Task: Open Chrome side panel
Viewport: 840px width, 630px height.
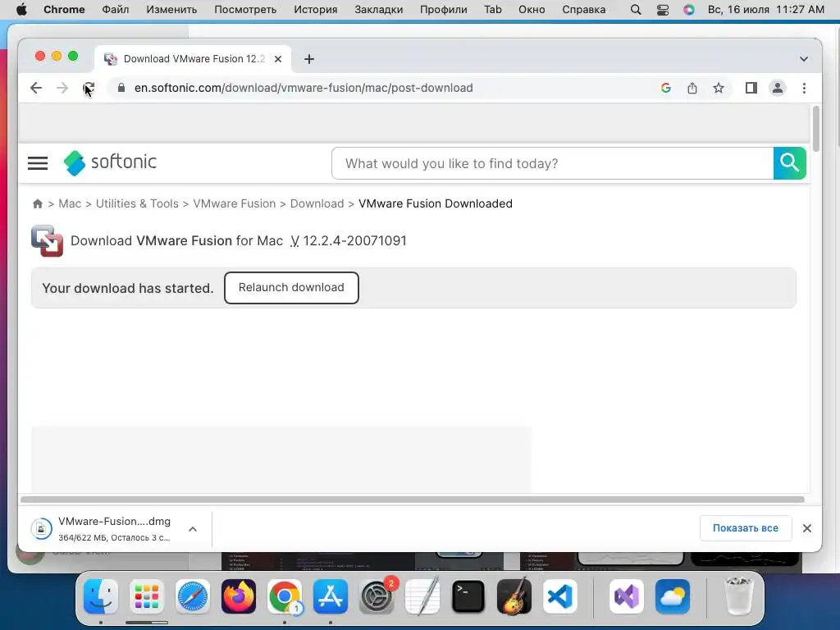Action: point(751,88)
